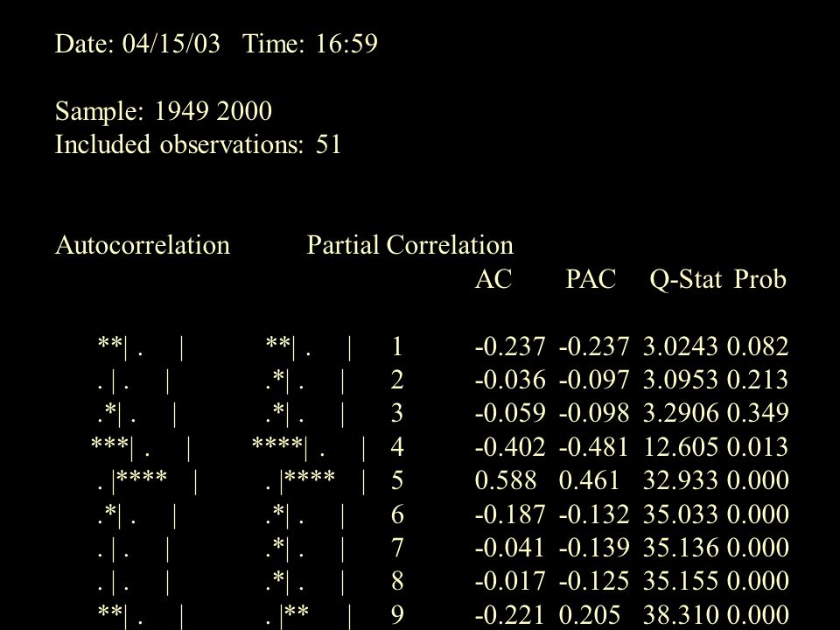Click AC value -0.059
Viewport: 840px width, 630px height.
click(x=510, y=413)
